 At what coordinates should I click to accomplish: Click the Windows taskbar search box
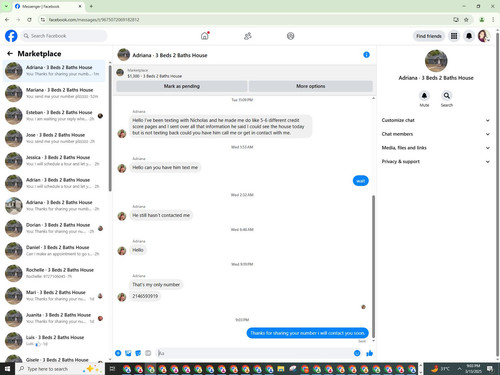(x=60, y=369)
